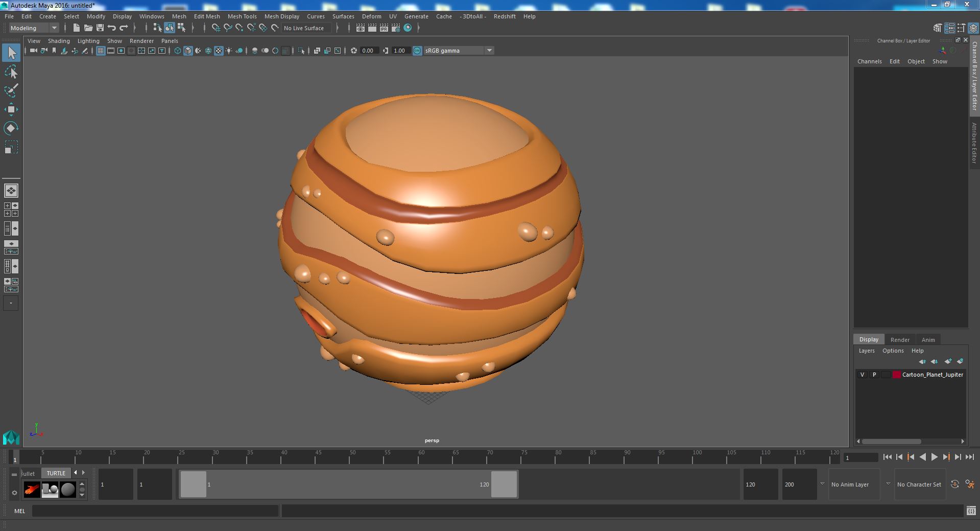
Task: Toggle playback P box on Cartoon_Planet_Jupiter layer
Action: click(874, 375)
